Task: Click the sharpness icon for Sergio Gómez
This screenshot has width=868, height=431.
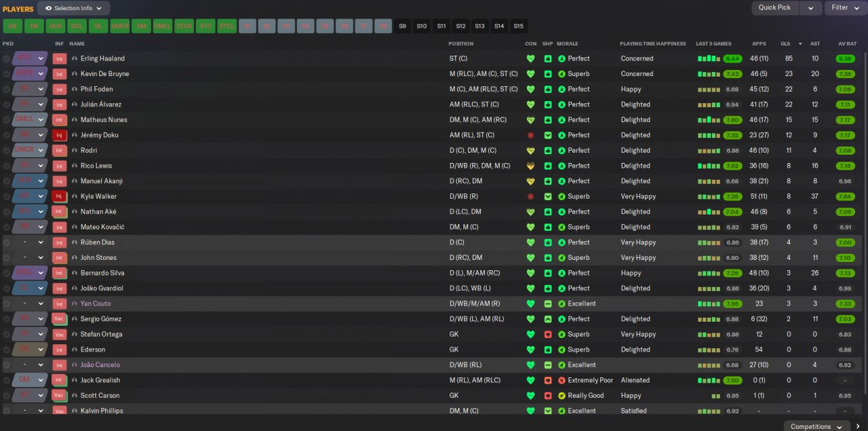Action: [x=548, y=319]
